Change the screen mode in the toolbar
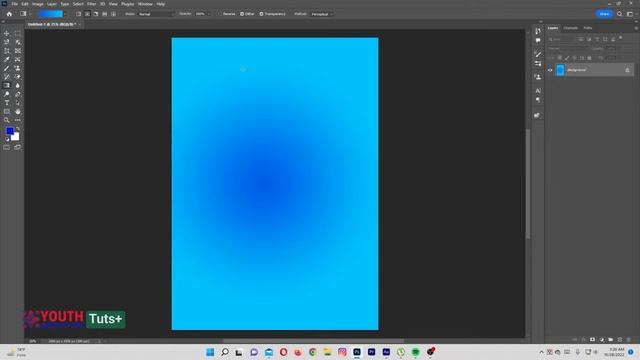Viewport: 640px width, 360px height. pos(18,147)
